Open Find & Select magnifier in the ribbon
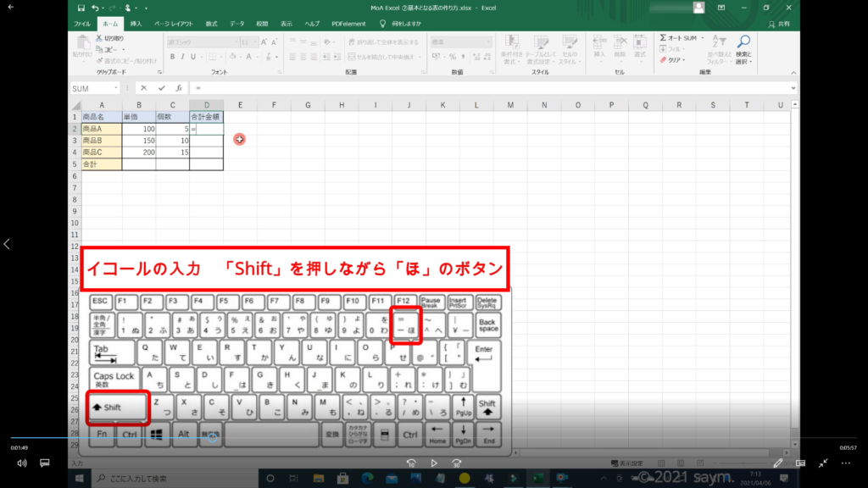Image resolution: width=868 pixels, height=488 pixels. pyautogui.click(x=743, y=42)
